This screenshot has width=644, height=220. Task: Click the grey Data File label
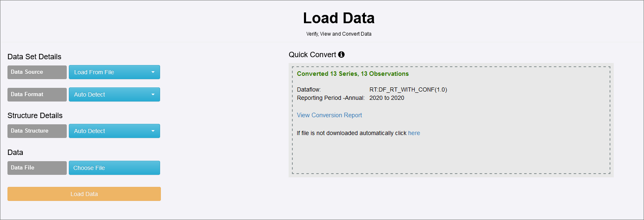coord(37,168)
